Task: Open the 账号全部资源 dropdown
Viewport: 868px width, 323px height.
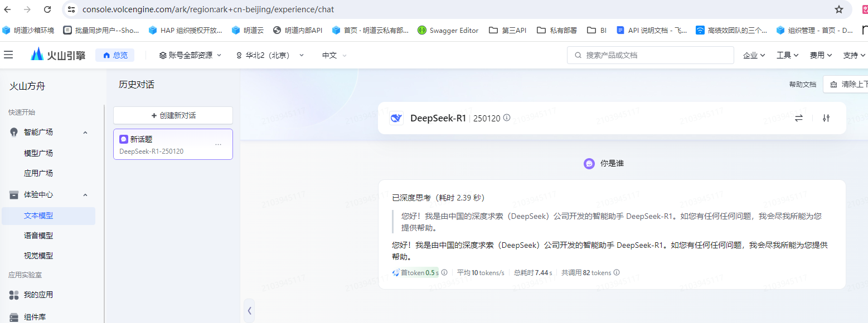Action: coord(190,55)
